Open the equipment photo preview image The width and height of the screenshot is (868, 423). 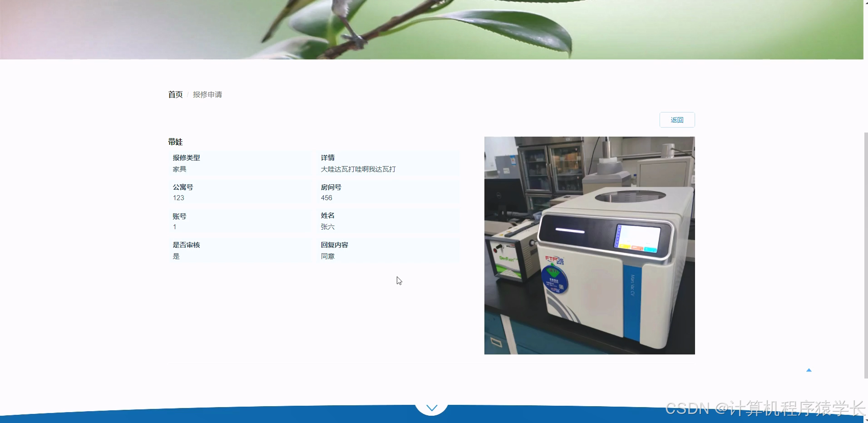click(x=589, y=245)
